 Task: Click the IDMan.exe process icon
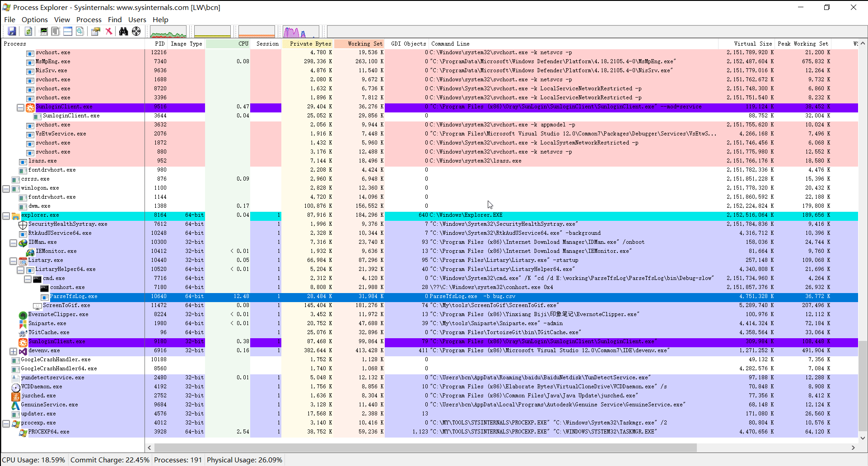pos(23,242)
